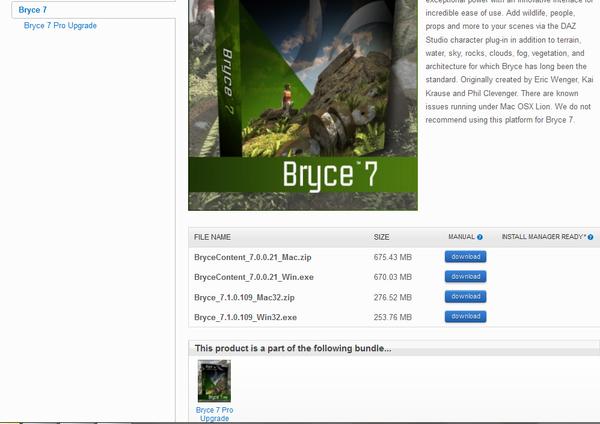Click the MANUAL column header label

(x=461, y=237)
